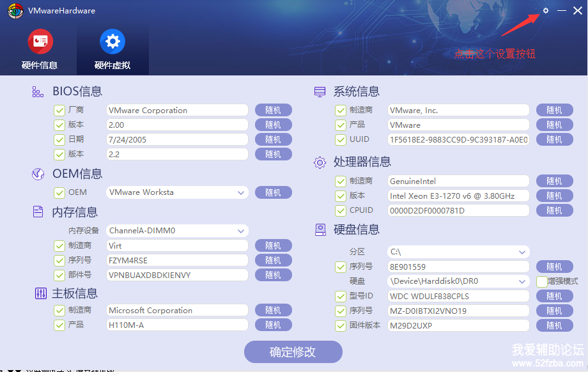Click the VMwareHardware app logo icon
Image resolution: width=588 pixels, height=372 pixels.
point(15,11)
